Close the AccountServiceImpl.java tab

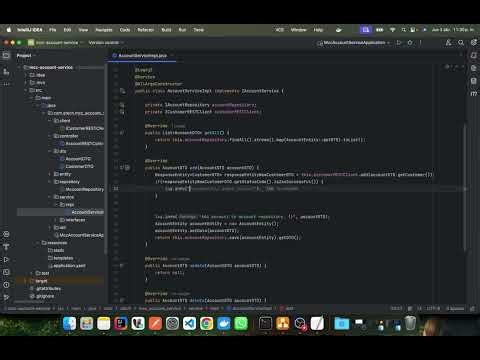(172, 56)
